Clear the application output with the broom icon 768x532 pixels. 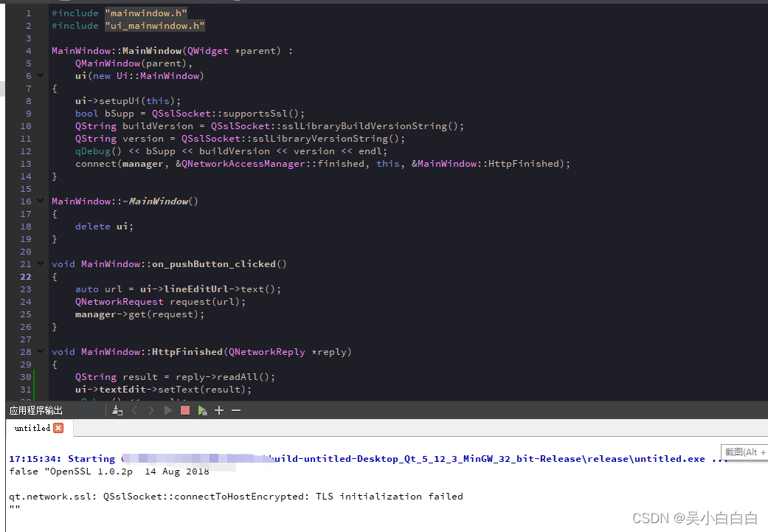point(117,410)
